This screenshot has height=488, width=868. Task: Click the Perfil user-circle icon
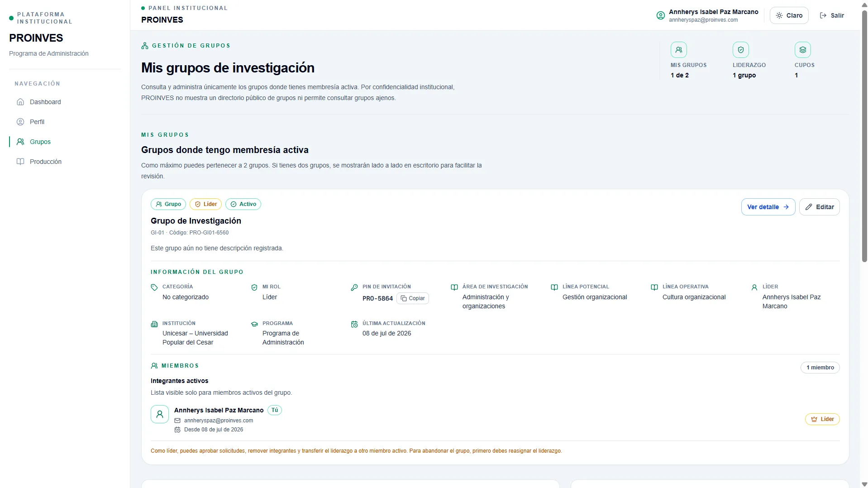click(x=20, y=122)
